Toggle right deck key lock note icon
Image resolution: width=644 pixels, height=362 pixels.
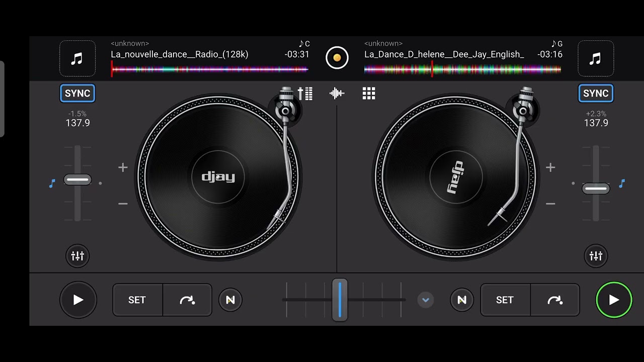click(622, 184)
